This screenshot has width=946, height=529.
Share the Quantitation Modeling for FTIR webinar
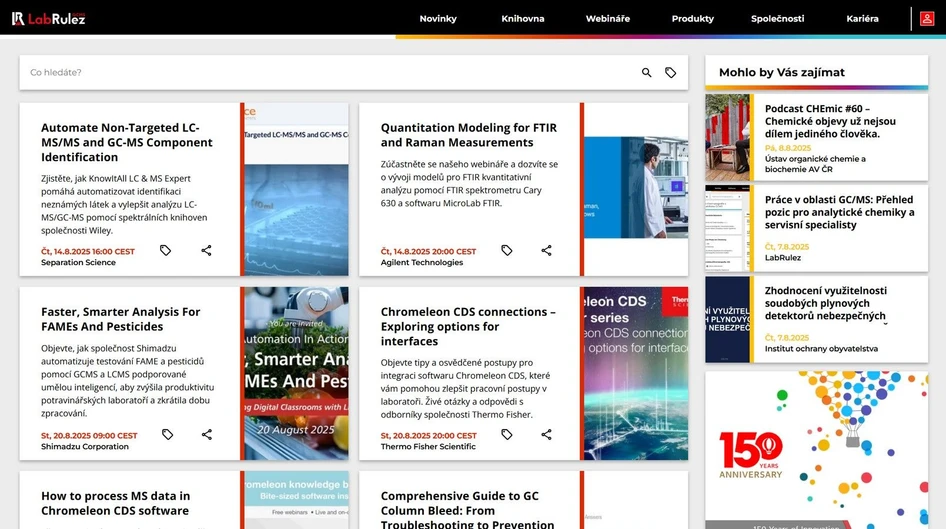[x=547, y=250]
